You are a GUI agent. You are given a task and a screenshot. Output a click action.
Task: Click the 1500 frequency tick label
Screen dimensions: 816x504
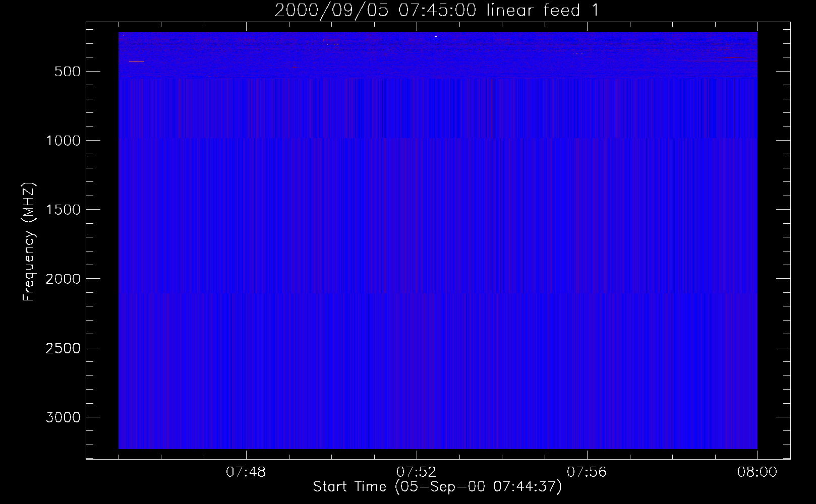click(x=64, y=210)
